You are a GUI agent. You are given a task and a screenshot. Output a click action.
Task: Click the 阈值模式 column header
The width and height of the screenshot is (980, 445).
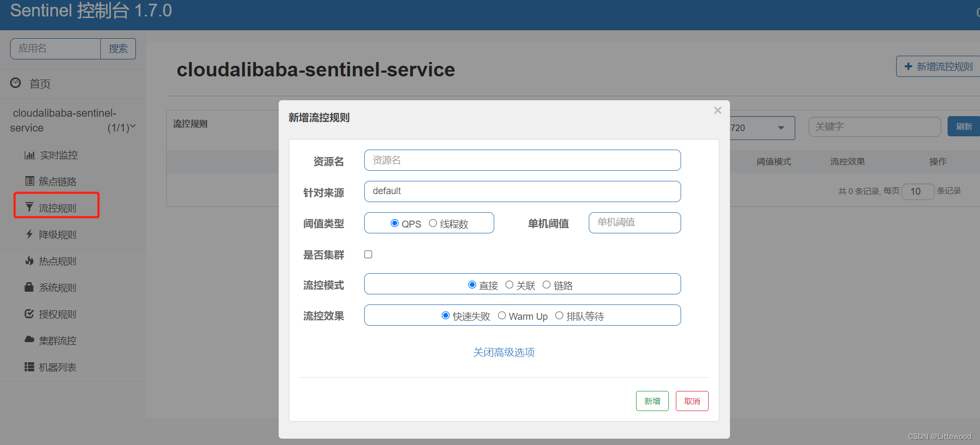(x=773, y=161)
